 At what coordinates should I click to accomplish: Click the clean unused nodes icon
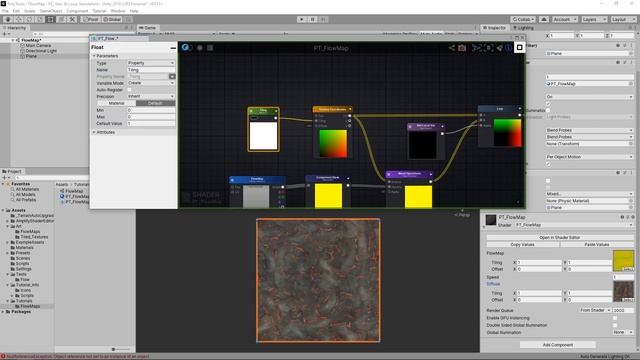tap(476, 48)
